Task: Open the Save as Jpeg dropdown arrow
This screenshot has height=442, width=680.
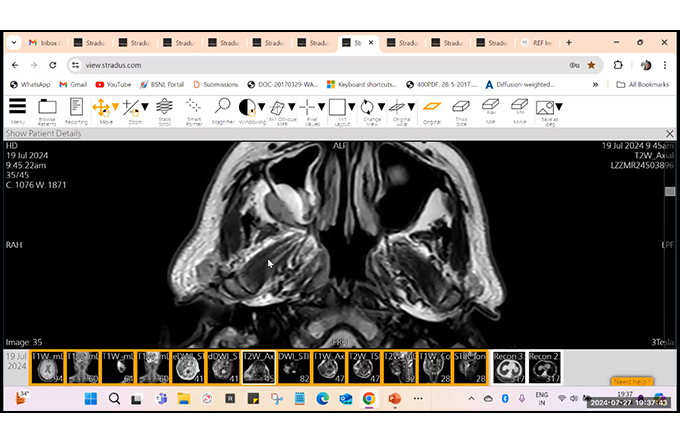Action: (560, 107)
